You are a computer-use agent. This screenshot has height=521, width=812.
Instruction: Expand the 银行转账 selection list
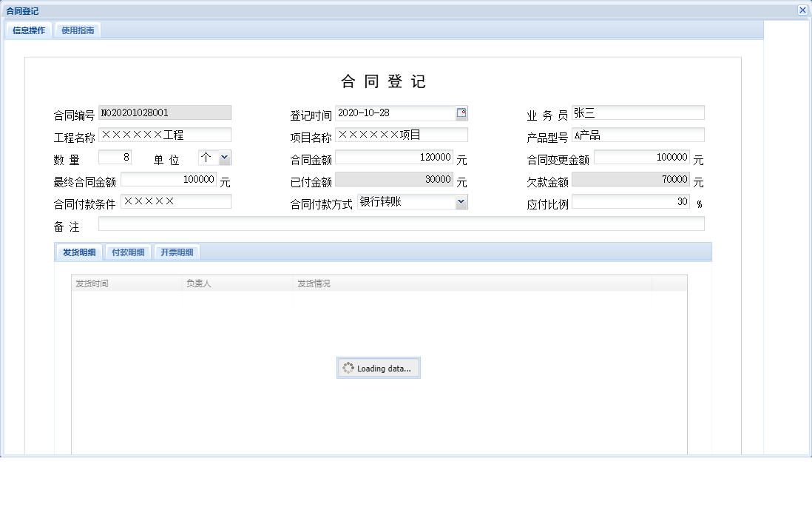[x=461, y=201]
